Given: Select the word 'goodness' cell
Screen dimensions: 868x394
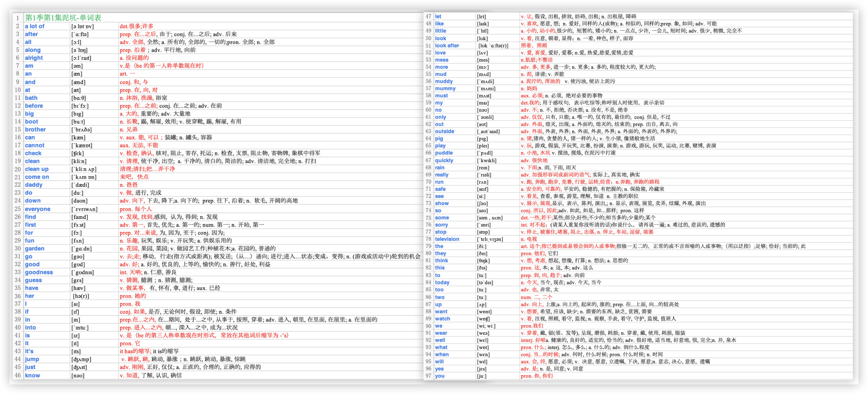Looking at the screenshot, I should pyautogui.click(x=39, y=272).
